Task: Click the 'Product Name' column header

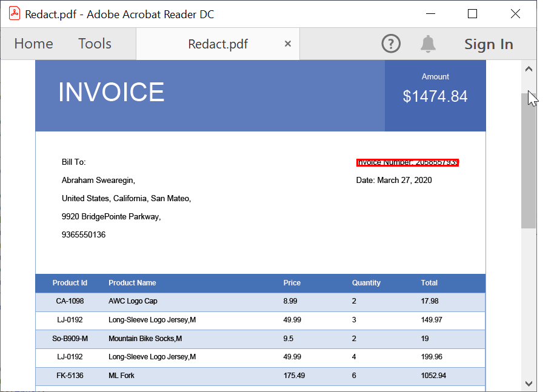Action: pos(132,283)
